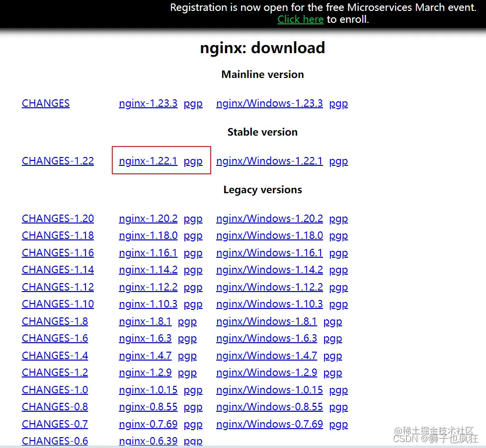Download nginx-0.7.69 source
This screenshot has width=486, height=448.
pos(148,424)
